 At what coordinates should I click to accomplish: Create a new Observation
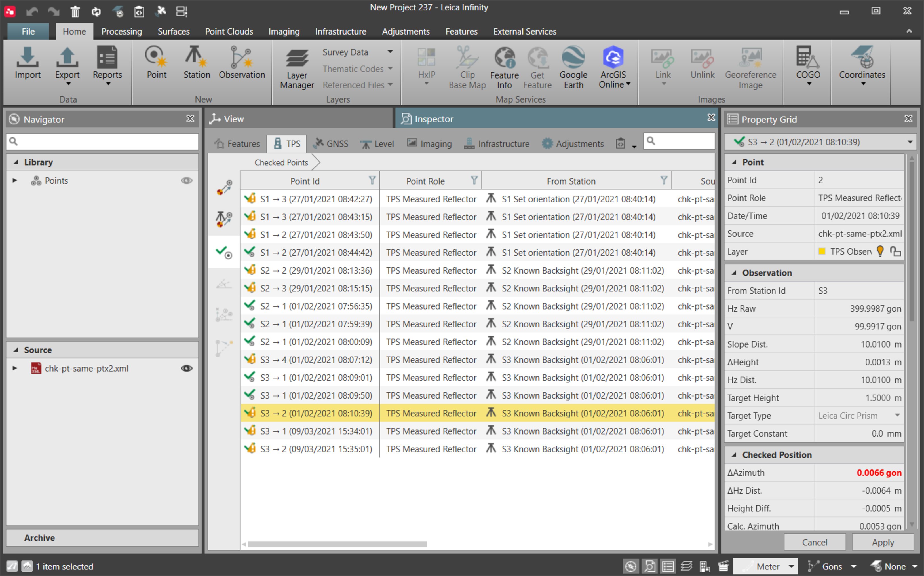[242, 63]
